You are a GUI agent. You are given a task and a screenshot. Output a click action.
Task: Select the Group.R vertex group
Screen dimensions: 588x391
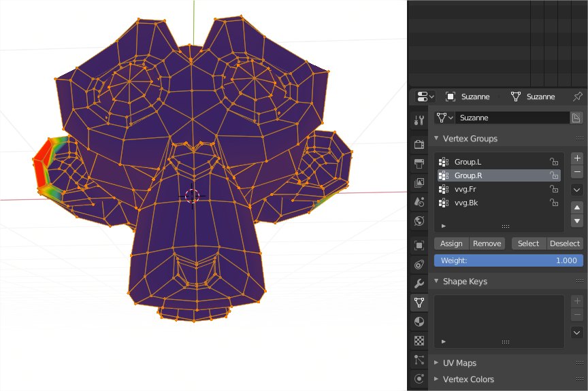[499, 175]
